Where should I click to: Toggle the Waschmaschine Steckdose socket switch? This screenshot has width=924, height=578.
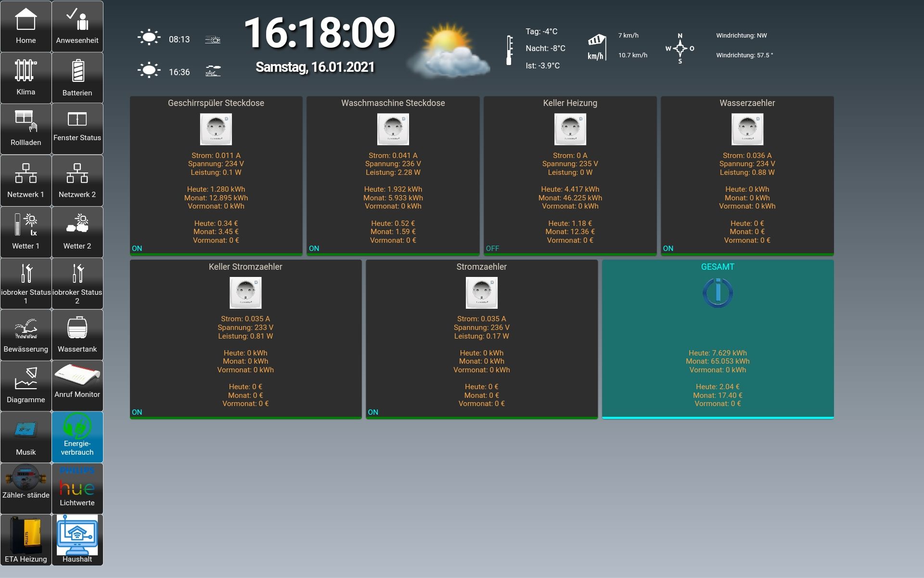point(393,129)
